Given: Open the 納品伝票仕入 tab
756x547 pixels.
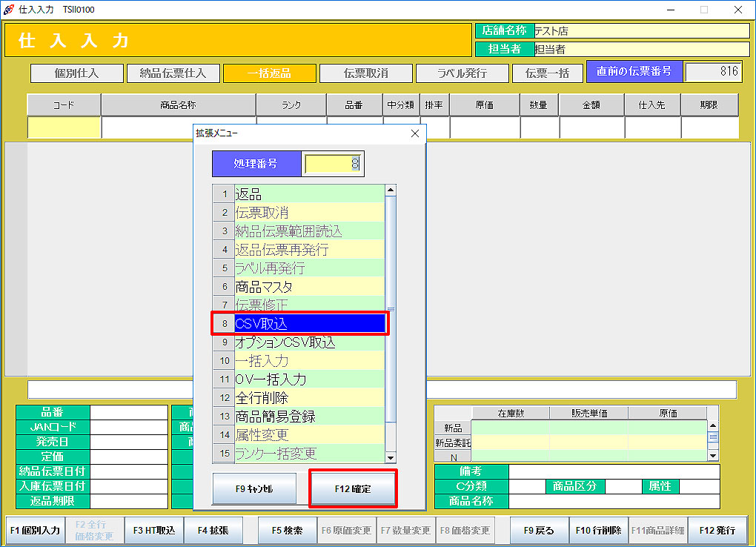Looking at the screenshot, I should coord(173,73).
